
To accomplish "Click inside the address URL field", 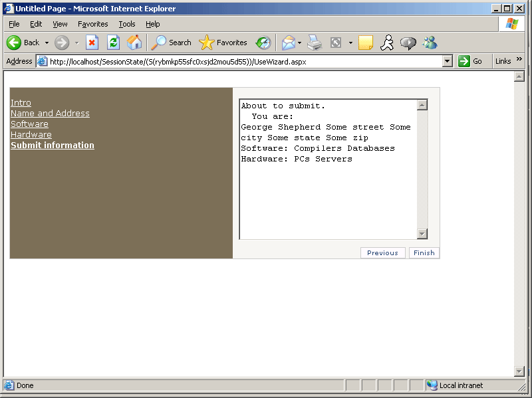I will tap(239, 61).
